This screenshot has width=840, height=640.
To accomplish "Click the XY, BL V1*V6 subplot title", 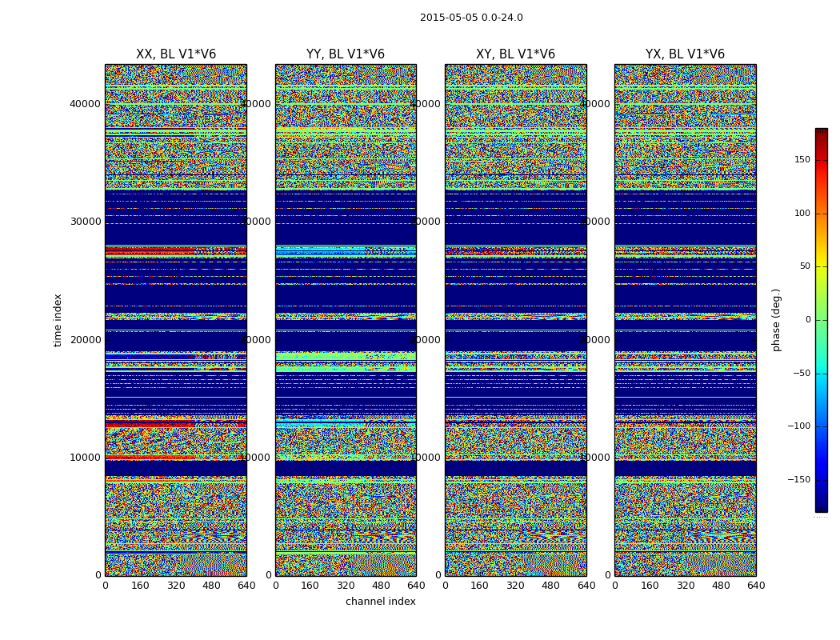I will click(515, 54).
